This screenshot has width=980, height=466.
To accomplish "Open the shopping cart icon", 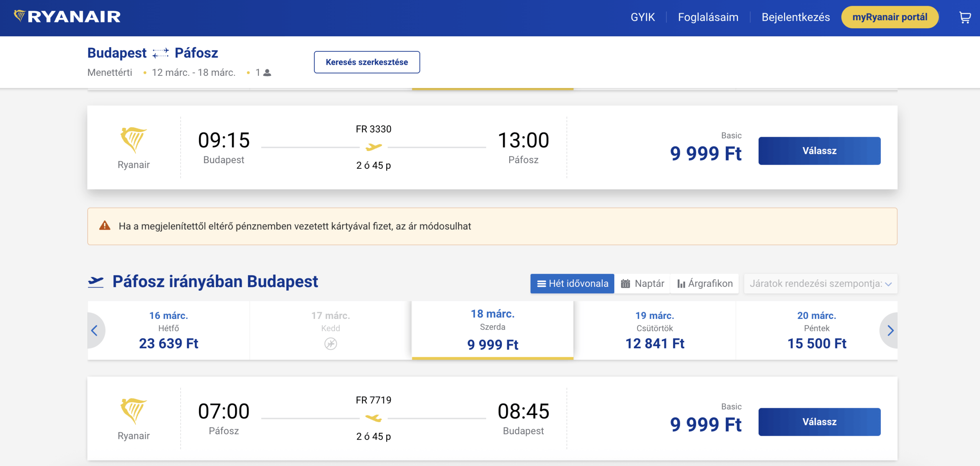I will [x=965, y=17].
